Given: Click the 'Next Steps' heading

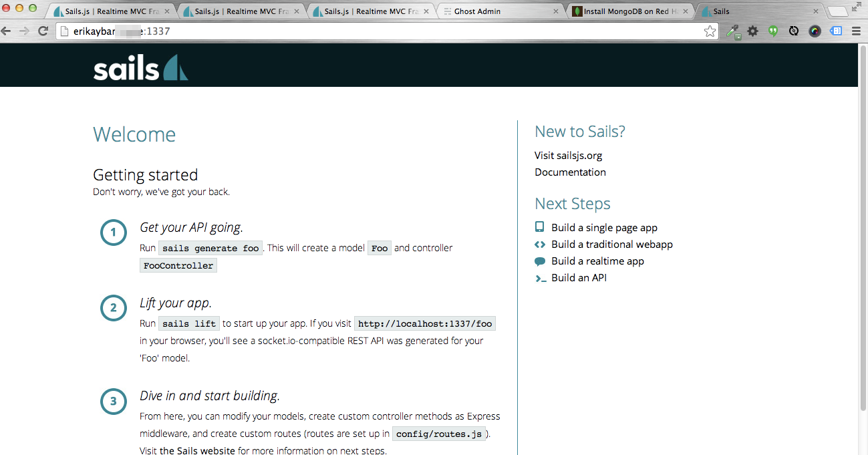Looking at the screenshot, I should [x=573, y=204].
